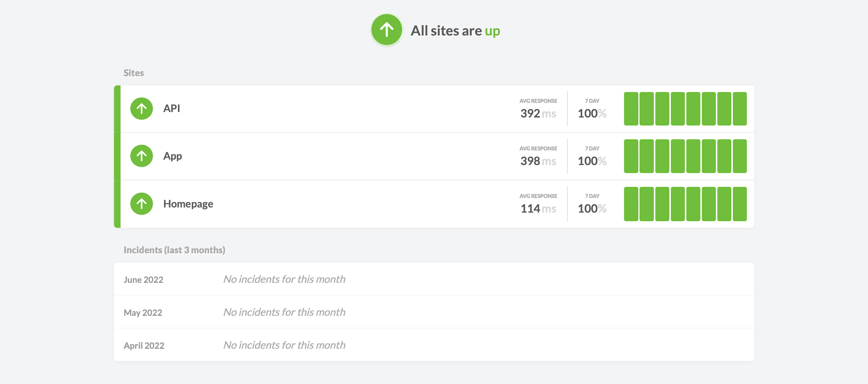
Task: Click first uptime bar in App row
Action: point(631,156)
